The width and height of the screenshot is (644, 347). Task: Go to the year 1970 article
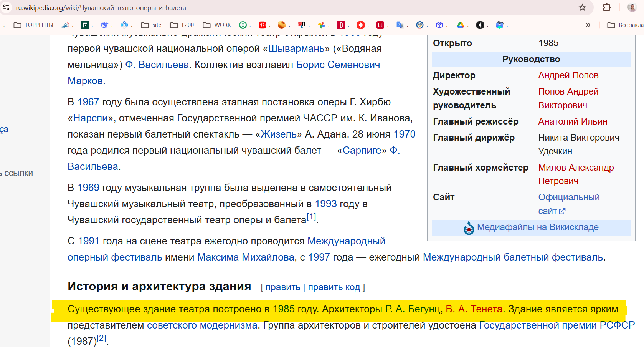point(405,134)
